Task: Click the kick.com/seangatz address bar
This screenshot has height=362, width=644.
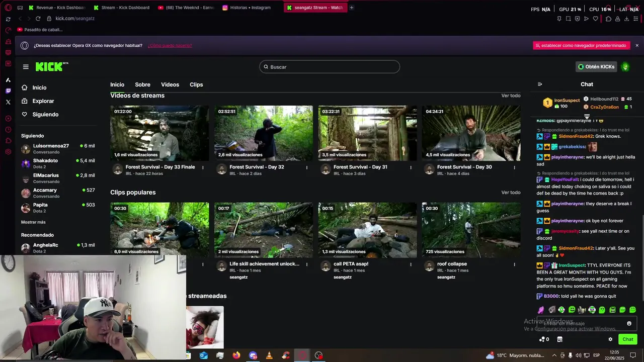Action: [x=75, y=19]
